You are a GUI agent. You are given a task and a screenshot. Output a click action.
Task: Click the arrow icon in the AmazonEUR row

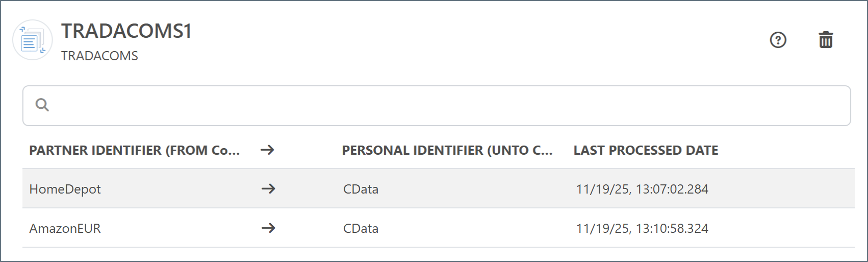[268, 228]
